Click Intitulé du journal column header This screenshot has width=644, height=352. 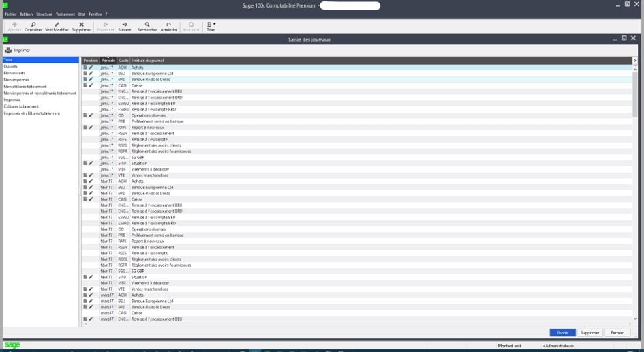pos(148,61)
